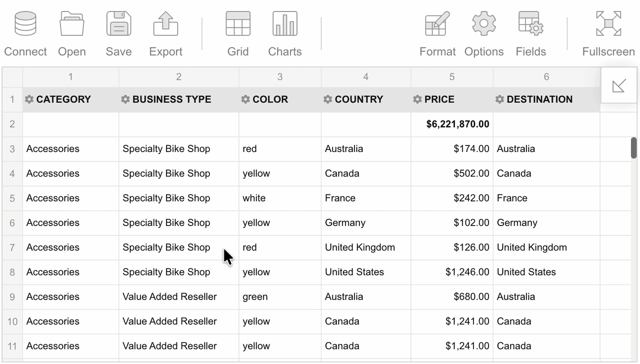This screenshot has width=640, height=364.
Task: Click the $1,246.00 price cell
Action: [452, 272]
